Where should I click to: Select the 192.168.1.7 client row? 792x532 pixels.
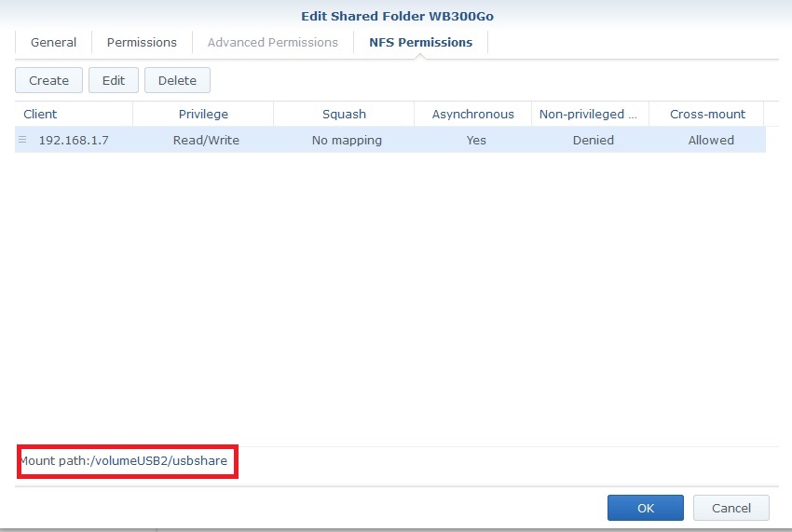(74, 140)
